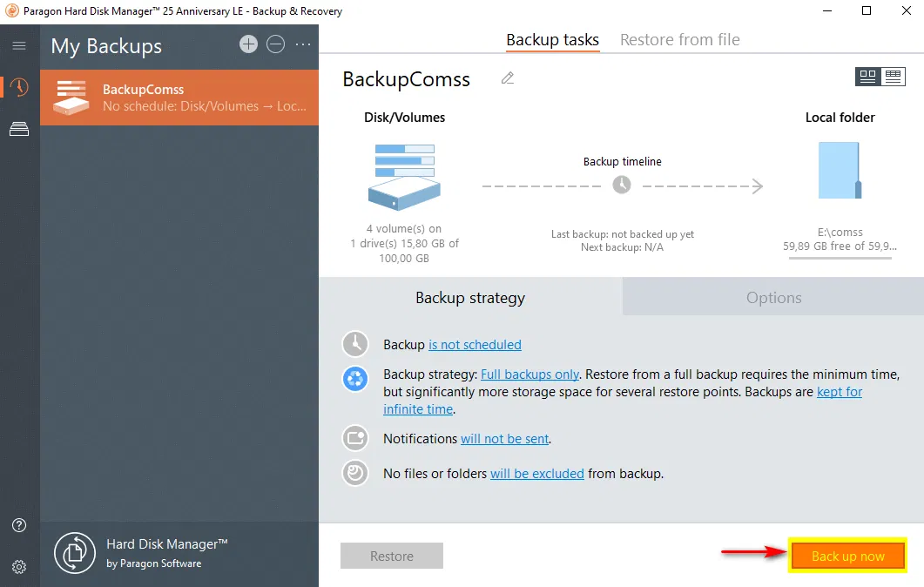Remove backup using the minus icon
This screenshot has width=924, height=587.
click(x=275, y=44)
